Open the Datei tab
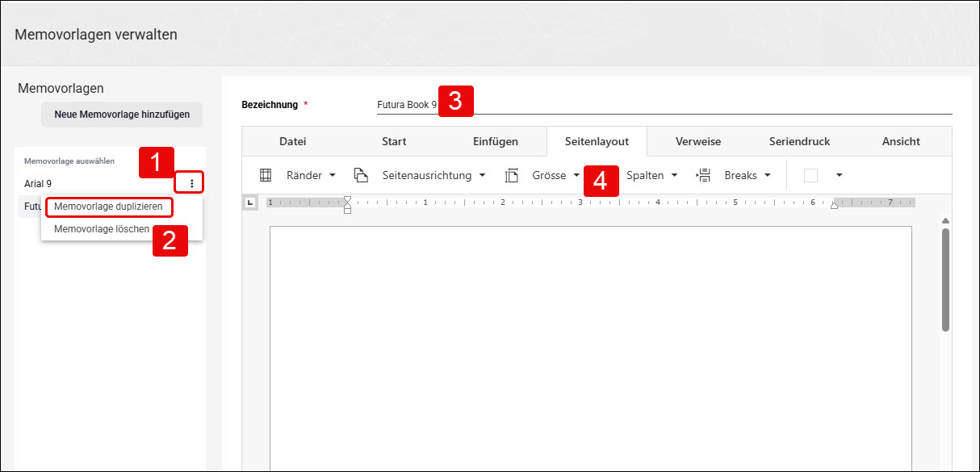This screenshot has width=980, height=472. (293, 141)
